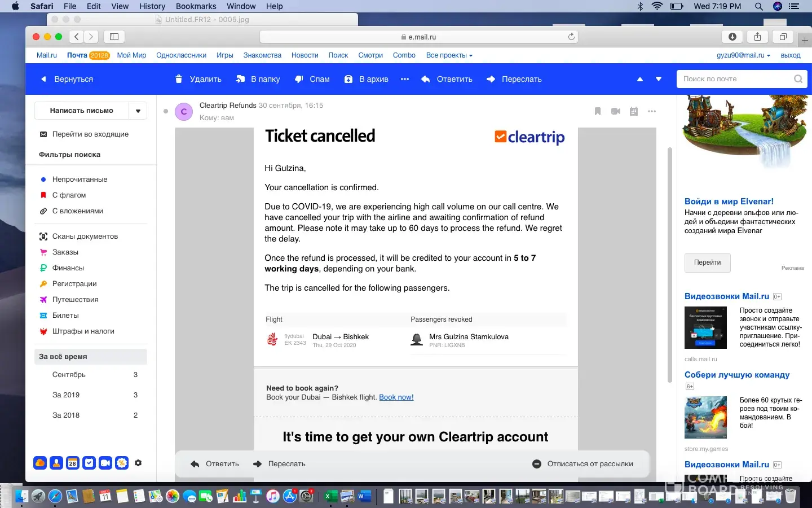
Task: Click the bookmark flag icon on the email
Action: coord(598,111)
